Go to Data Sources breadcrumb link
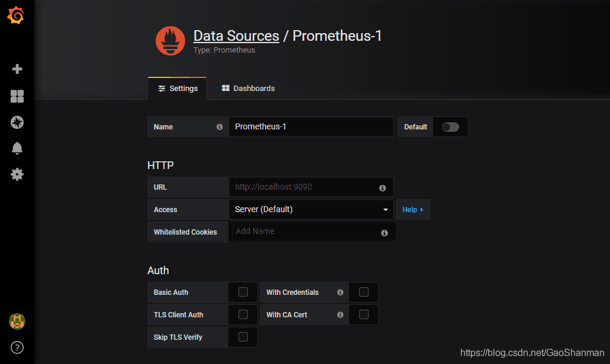 236,35
